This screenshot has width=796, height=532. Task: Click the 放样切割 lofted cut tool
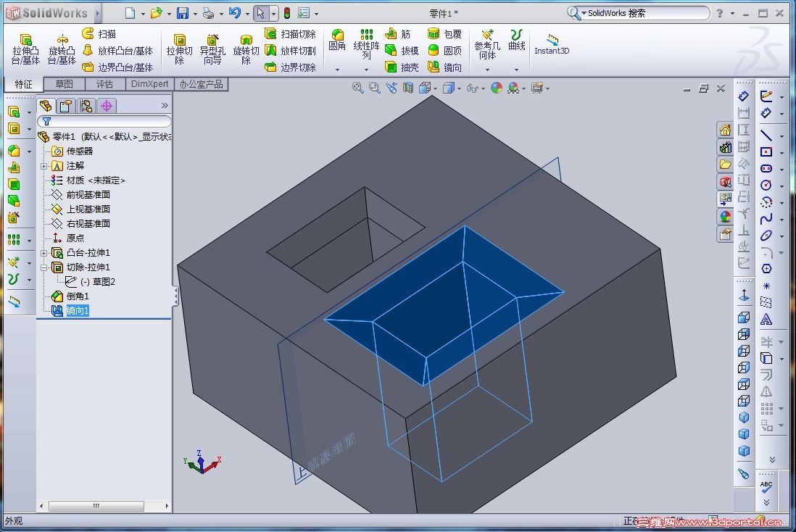(291, 50)
